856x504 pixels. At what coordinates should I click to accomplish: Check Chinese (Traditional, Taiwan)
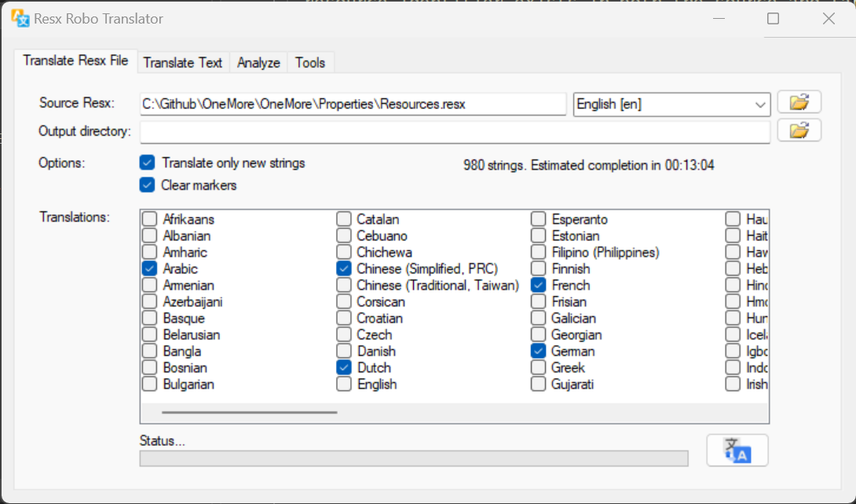click(344, 285)
